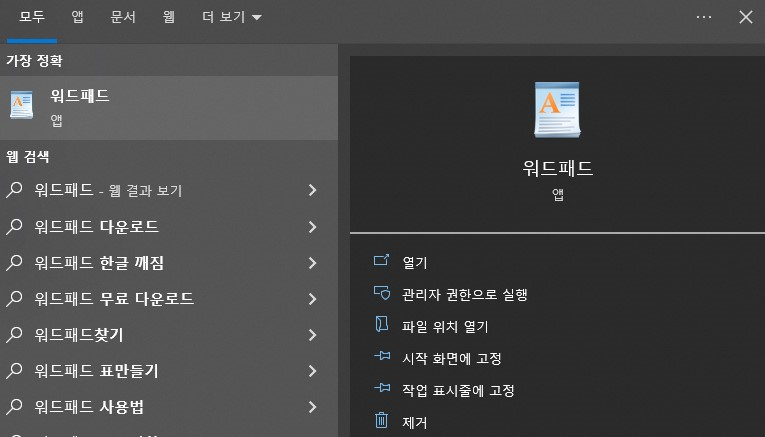Select 워드패드찾기 suggestion text
This screenshot has width=765, height=437.
coord(79,335)
